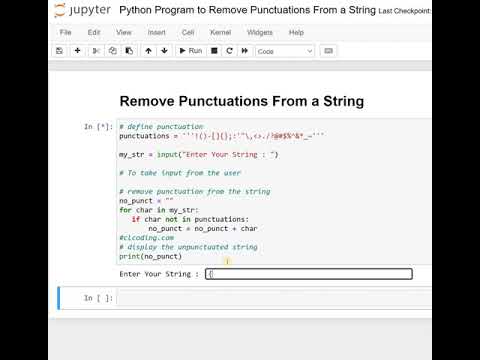The height and width of the screenshot is (360, 480).
Task: Click the 'Enter Your String :' prompt label
Action: click(x=159, y=274)
